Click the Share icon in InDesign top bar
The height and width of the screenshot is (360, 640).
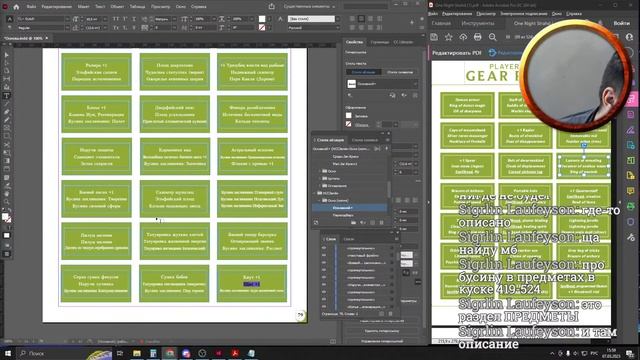tap(271, 7)
